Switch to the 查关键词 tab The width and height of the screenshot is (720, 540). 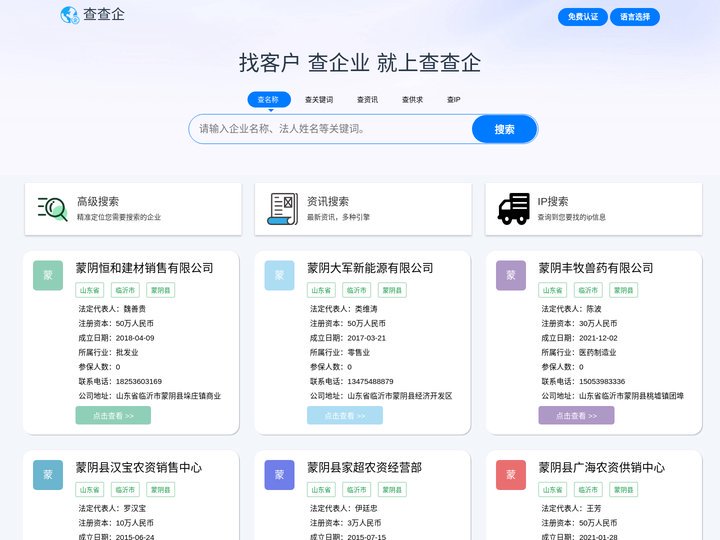pyautogui.click(x=319, y=100)
